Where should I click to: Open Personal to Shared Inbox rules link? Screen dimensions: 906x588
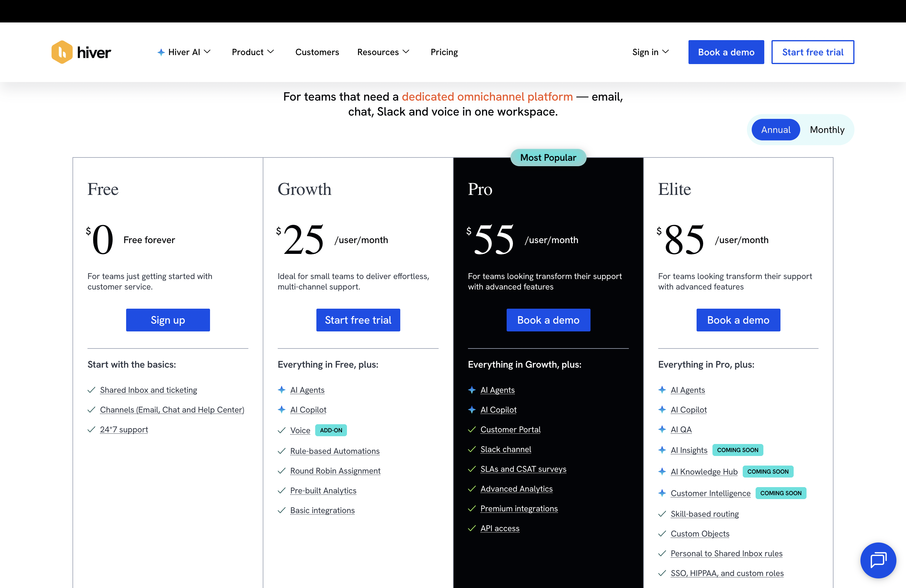coord(726,553)
